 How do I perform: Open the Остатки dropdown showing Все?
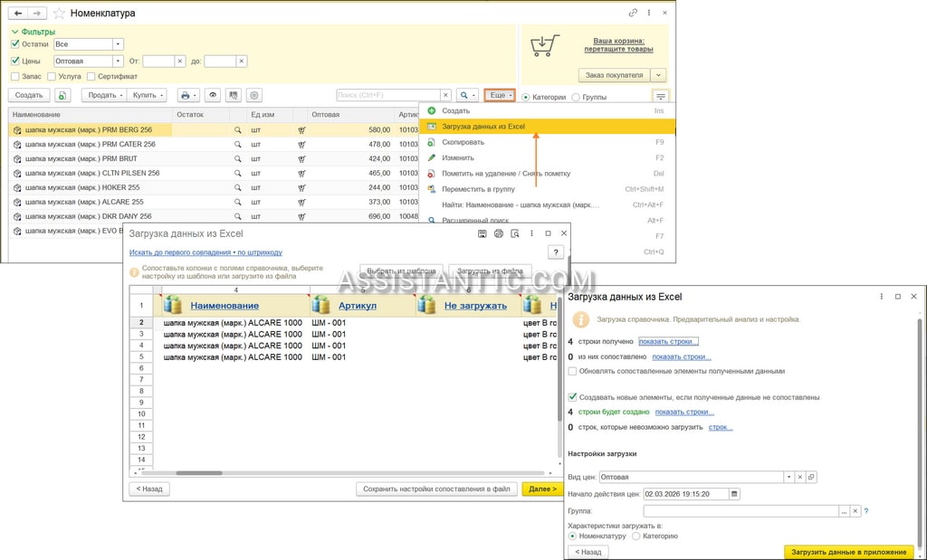119,43
